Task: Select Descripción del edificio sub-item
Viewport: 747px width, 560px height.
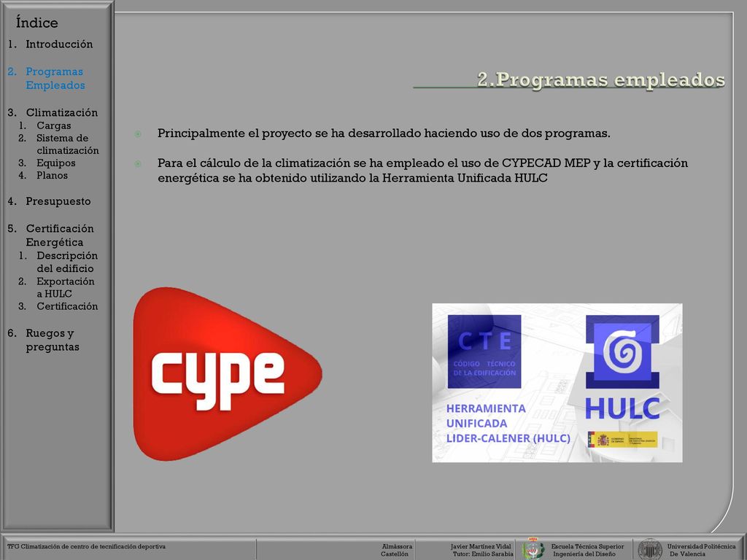Action: point(67,262)
